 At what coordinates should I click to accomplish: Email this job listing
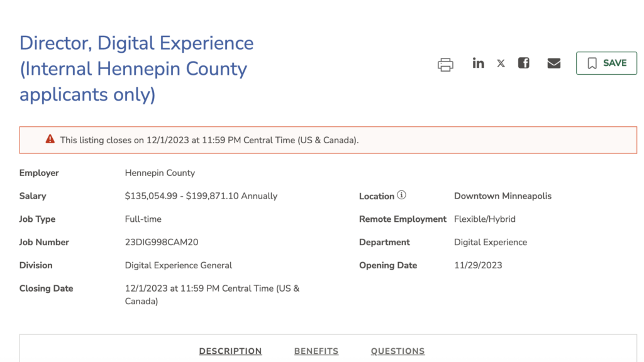pos(553,63)
